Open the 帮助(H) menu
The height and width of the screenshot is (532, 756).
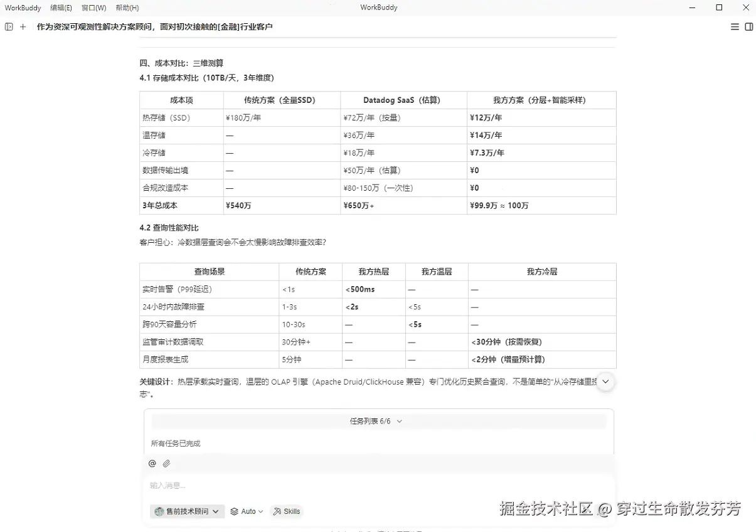click(x=127, y=8)
